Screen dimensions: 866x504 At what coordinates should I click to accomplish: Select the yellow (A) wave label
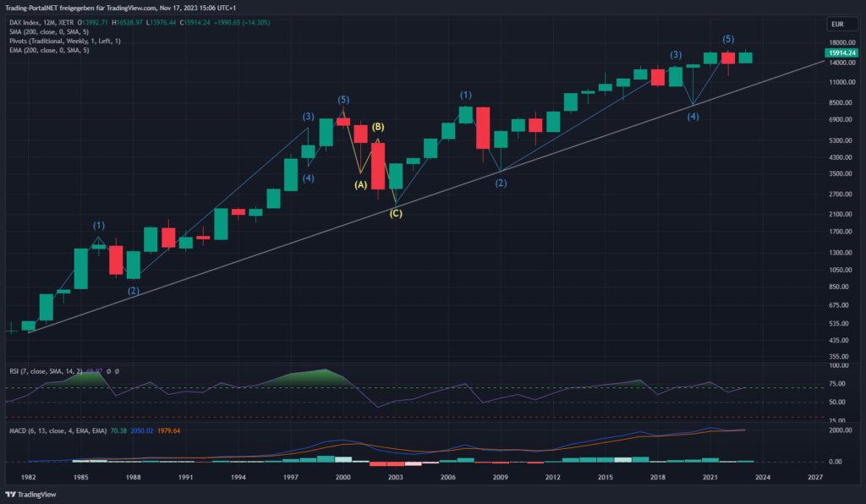(x=360, y=185)
